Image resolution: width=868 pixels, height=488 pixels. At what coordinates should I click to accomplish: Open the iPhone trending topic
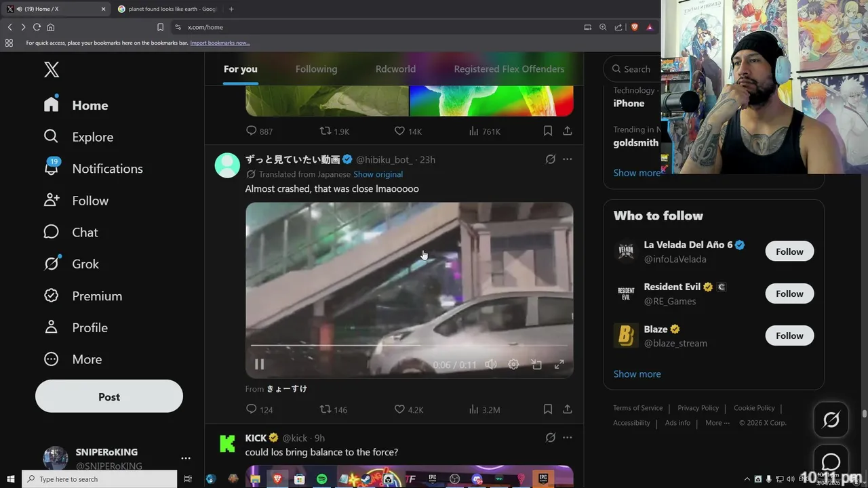point(629,104)
